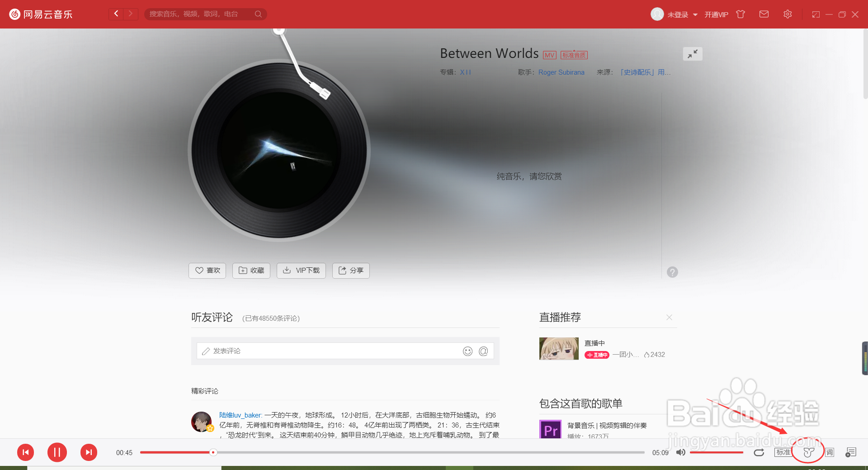This screenshot has width=868, height=470.
Task: Open the settings gear icon
Action: click(x=788, y=14)
